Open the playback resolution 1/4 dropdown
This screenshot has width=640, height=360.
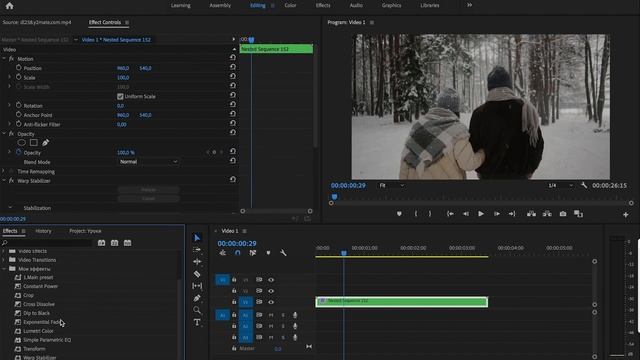(x=560, y=185)
